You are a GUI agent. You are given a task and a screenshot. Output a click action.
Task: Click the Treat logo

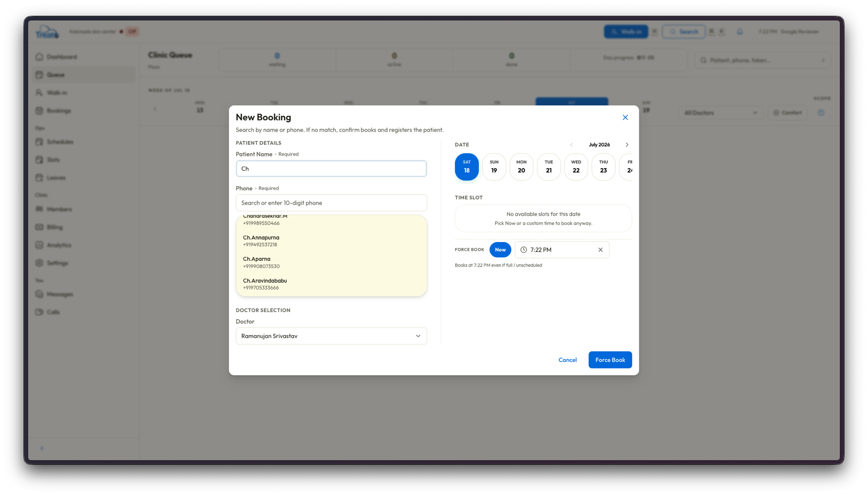[47, 32]
